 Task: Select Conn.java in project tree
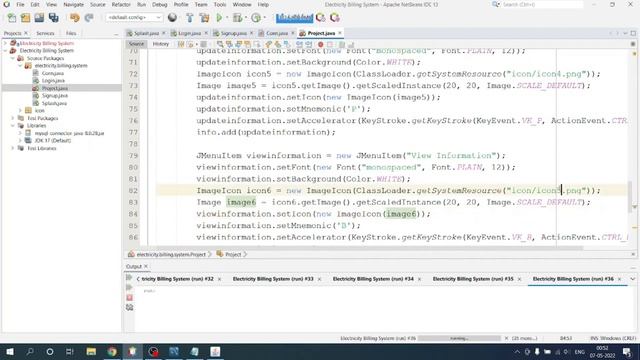pos(53,73)
